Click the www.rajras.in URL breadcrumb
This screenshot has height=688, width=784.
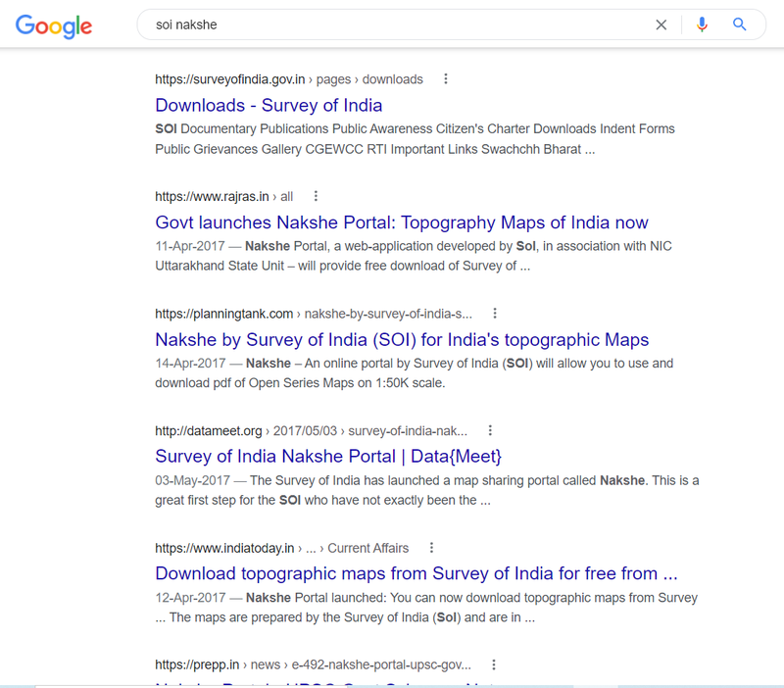click(224, 196)
